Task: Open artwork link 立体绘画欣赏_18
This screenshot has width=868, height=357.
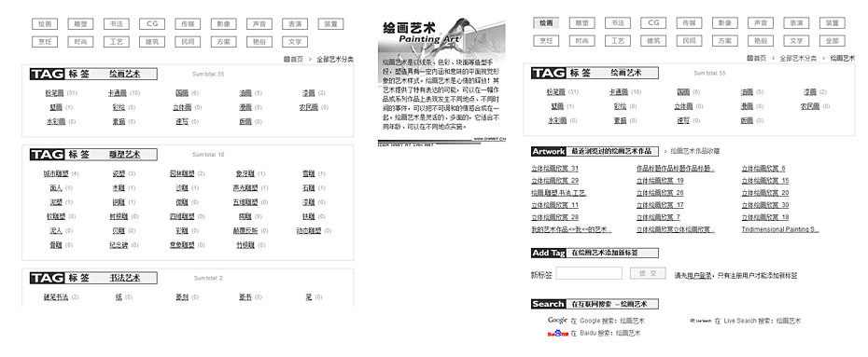Action: pos(765,217)
